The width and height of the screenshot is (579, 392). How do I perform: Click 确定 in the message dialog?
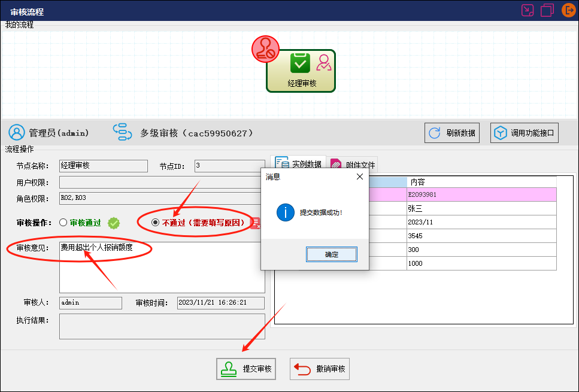tap(332, 254)
